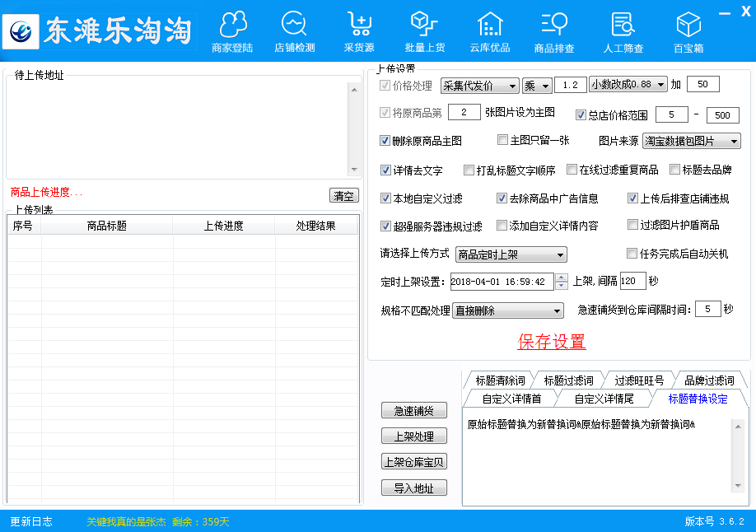Expand the 小数改成0.88 dropdown

[x=628, y=84]
